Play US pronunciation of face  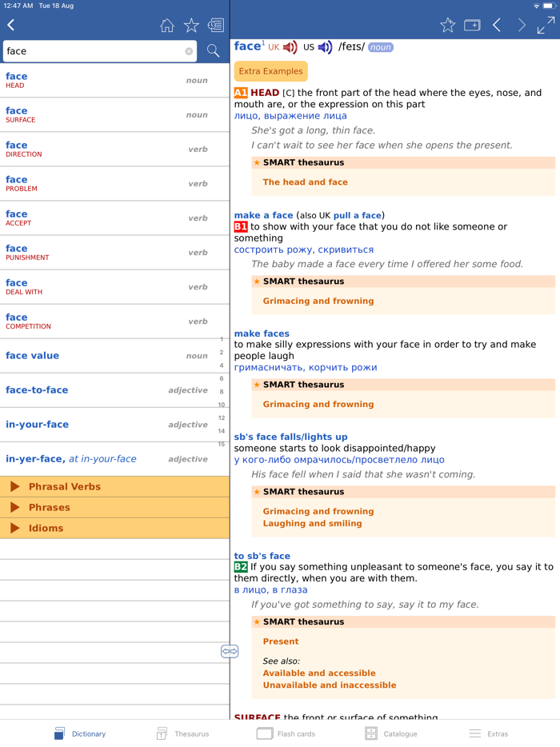[x=325, y=47]
